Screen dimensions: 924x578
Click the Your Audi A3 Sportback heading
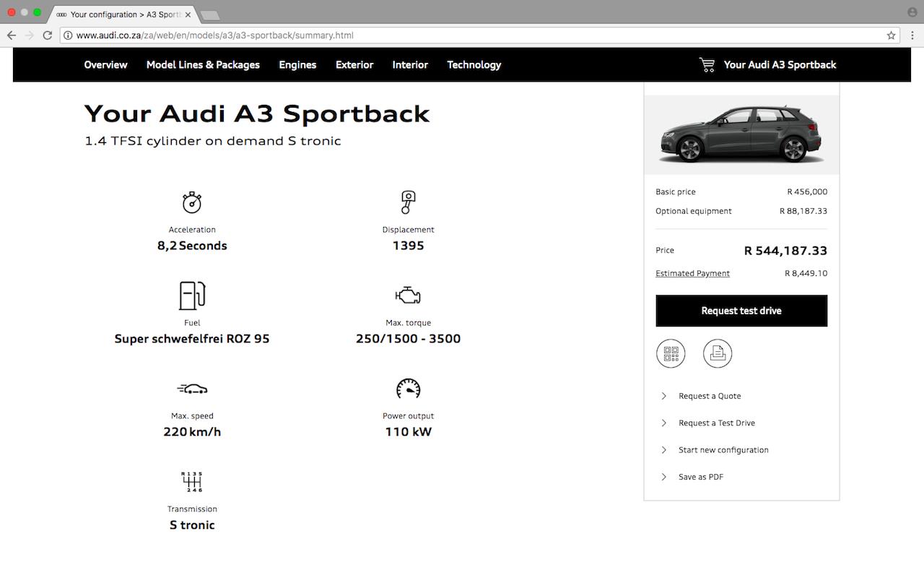[x=257, y=113]
